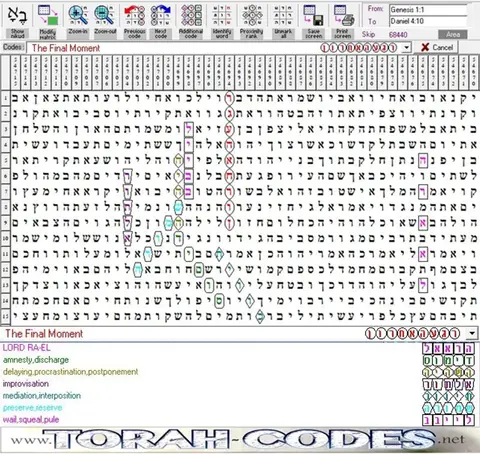Click the row 8 number header

[5, 207]
